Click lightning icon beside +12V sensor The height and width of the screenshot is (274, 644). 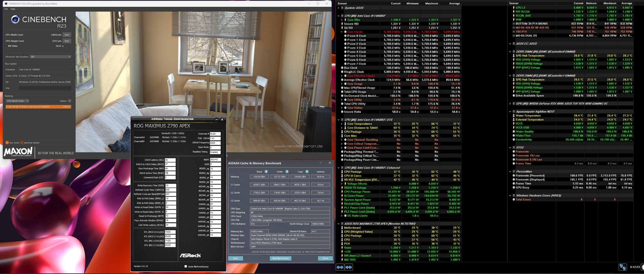point(342,252)
